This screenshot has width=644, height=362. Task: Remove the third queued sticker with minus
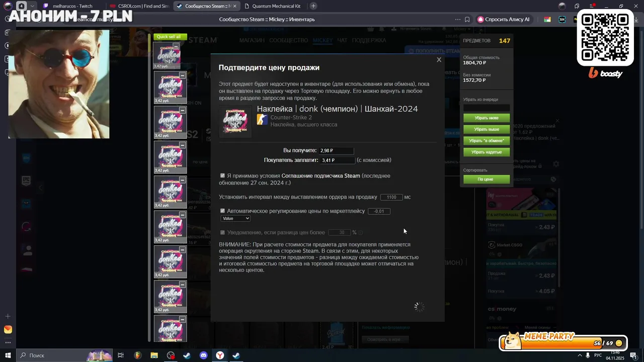click(183, 110)
